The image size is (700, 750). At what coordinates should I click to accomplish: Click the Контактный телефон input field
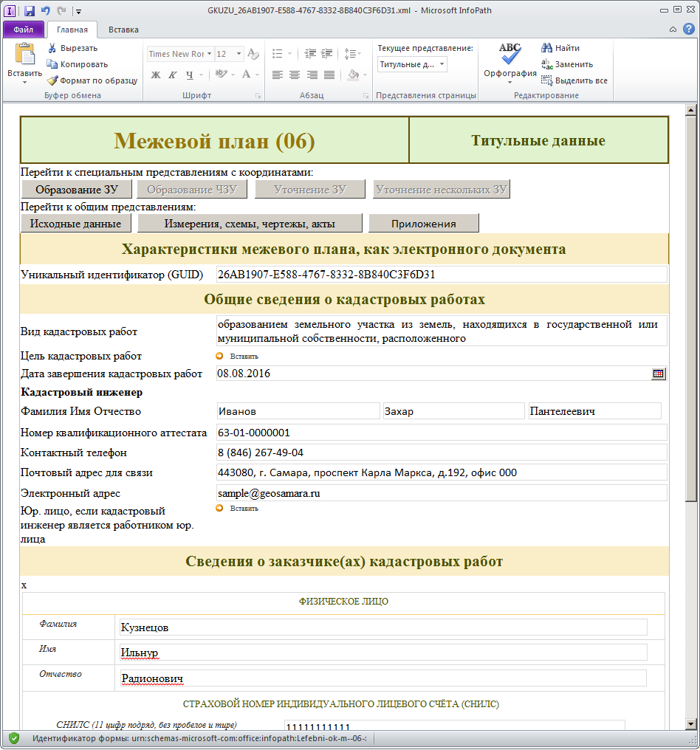pos(442,453)
